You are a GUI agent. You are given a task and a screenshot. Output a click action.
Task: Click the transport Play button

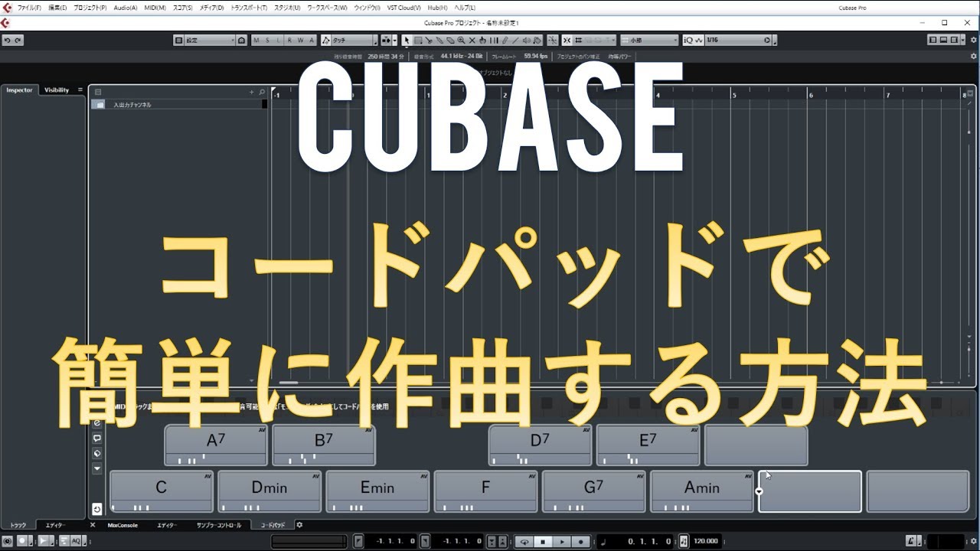[x=562, y=541]
